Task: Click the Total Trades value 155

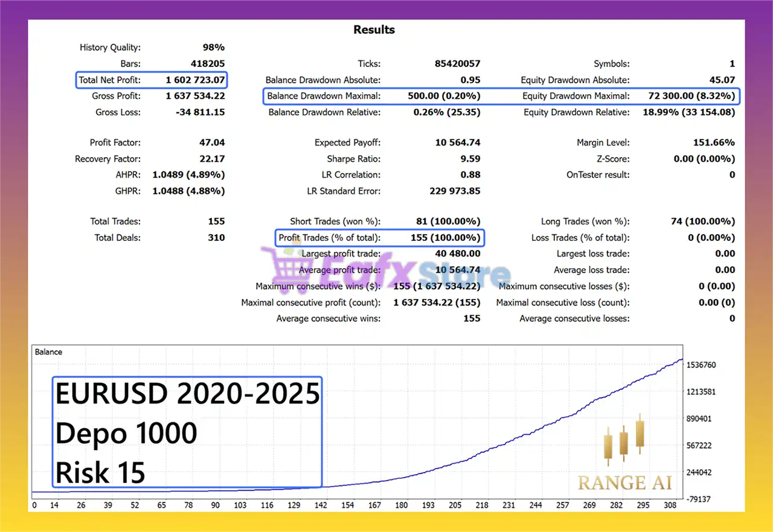Action: pos(216,221)
